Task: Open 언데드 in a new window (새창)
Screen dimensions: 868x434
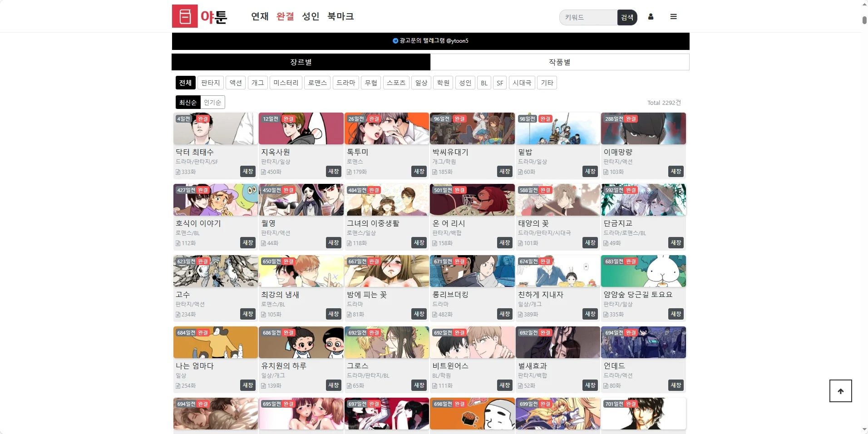Action: tap(676, 385)
